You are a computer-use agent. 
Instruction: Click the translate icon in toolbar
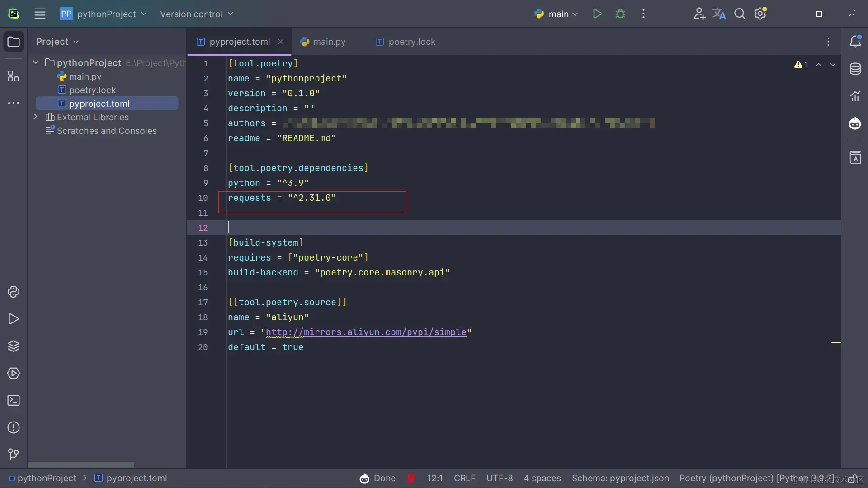[x=719, y=14]
